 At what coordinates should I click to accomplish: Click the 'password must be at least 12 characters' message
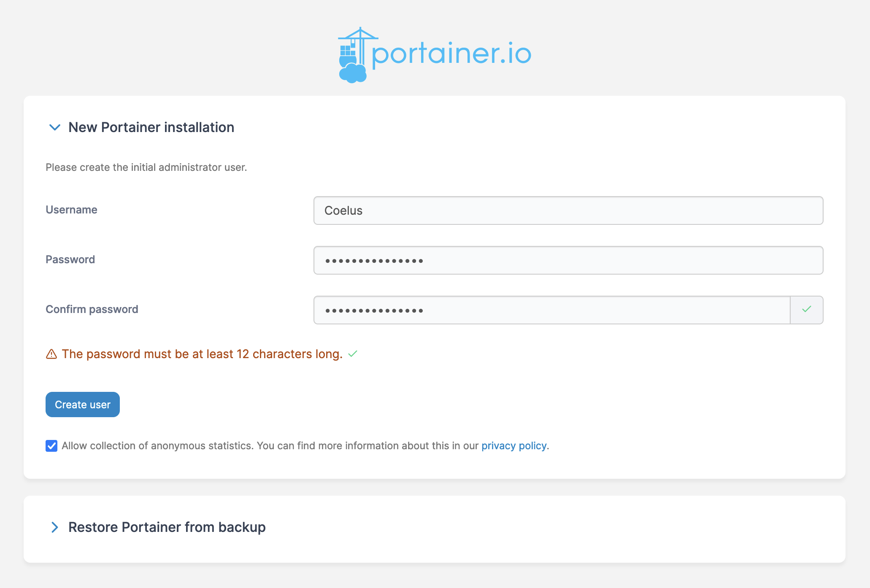coord(202,354)
